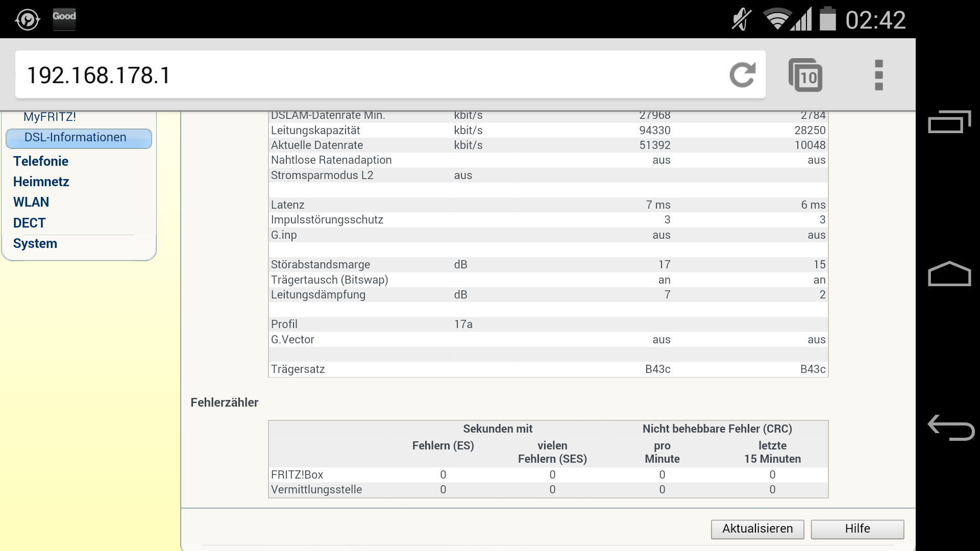Viewport: 980px width, 551px height.
Task: Tap the Good app notification icon
Action: pos(64,19)
